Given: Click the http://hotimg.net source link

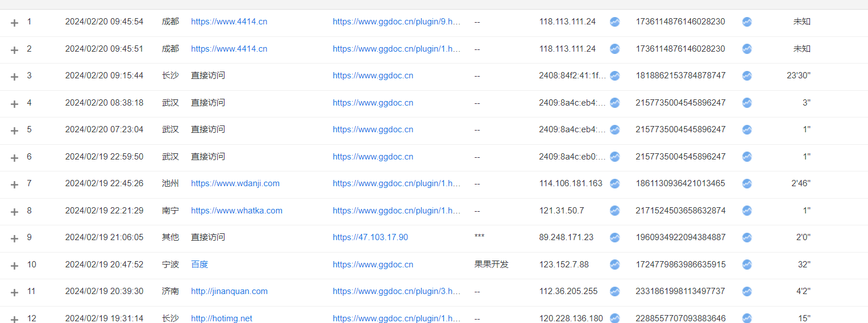Looking at the screenshot, I should coord(221,318).
